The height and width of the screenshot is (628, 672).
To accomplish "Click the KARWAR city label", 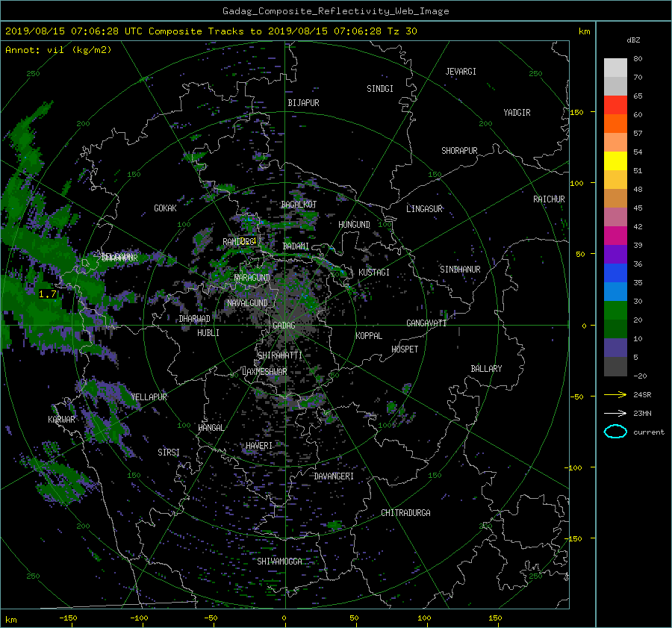I will 61,419.
